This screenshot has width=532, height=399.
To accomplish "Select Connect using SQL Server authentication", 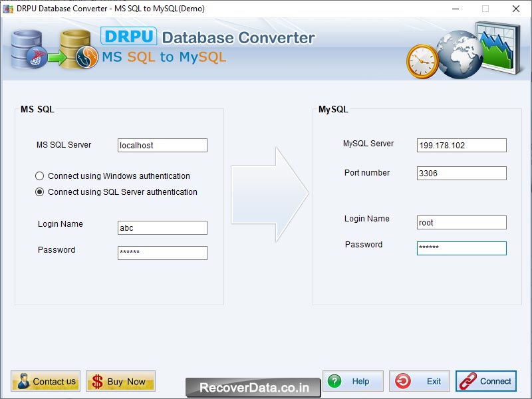I will [x=41, y=192].
